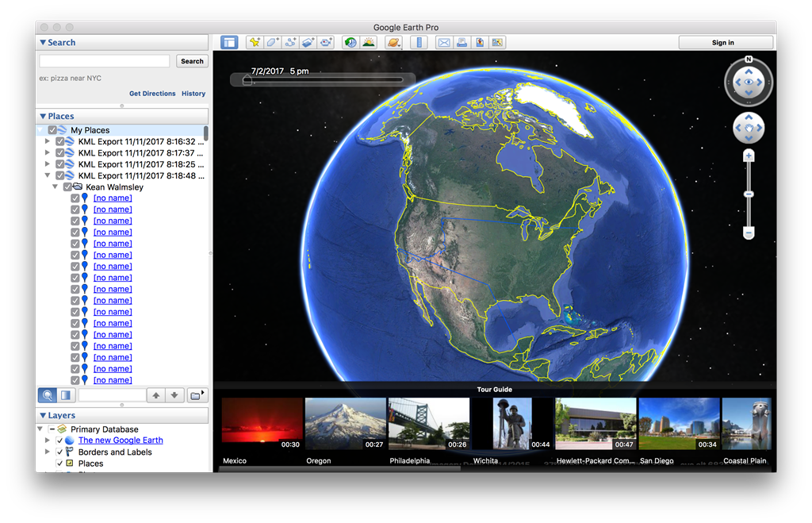Click the Sign in button

pos(725,43)
